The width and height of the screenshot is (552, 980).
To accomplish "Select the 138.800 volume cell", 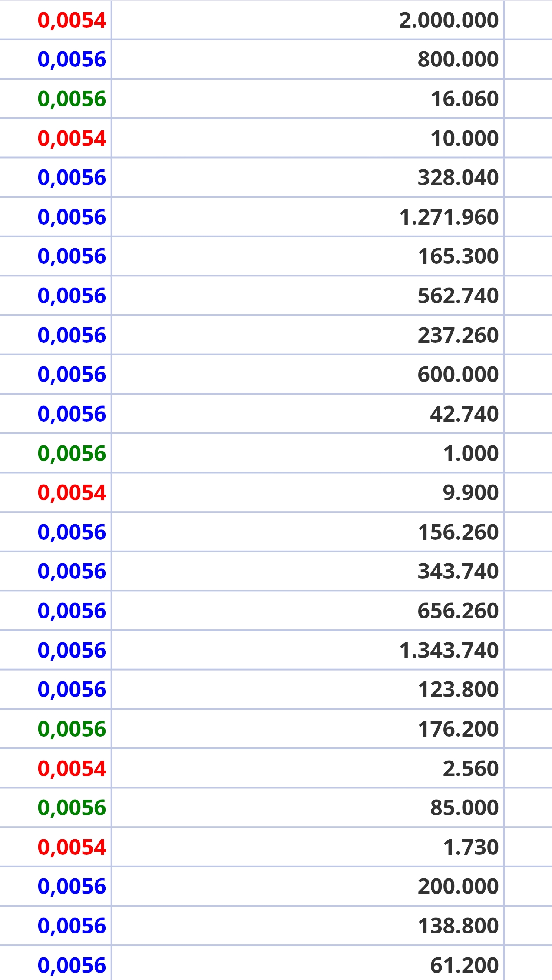I will tap(458, 926).
